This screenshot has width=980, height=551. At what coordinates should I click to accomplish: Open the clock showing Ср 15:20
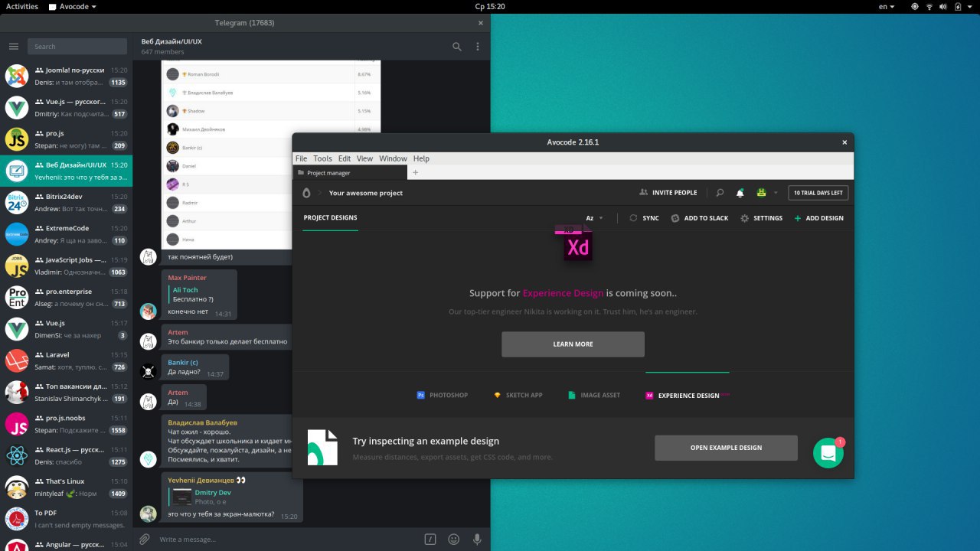(490, 6)
